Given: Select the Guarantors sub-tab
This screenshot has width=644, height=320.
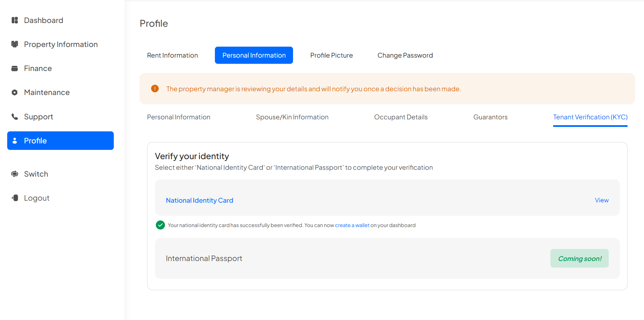Looking at the screenshot, I should (x=490, y=117).
